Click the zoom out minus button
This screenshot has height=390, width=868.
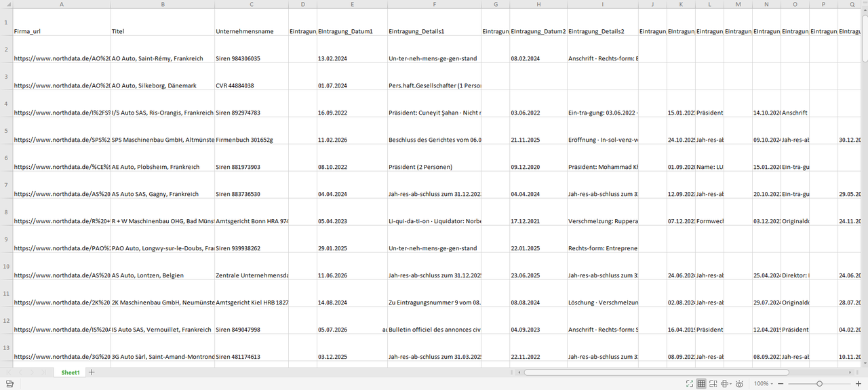[x=781, y=384]
